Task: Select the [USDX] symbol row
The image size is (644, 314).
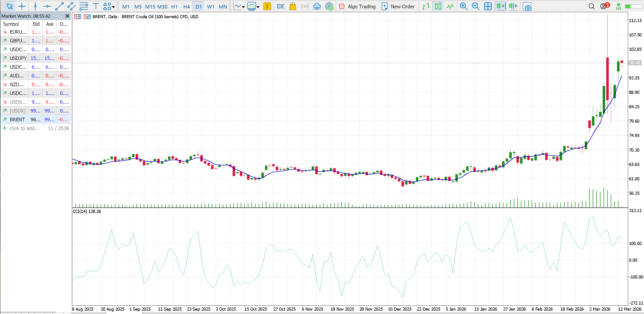Action: (35, 111)
